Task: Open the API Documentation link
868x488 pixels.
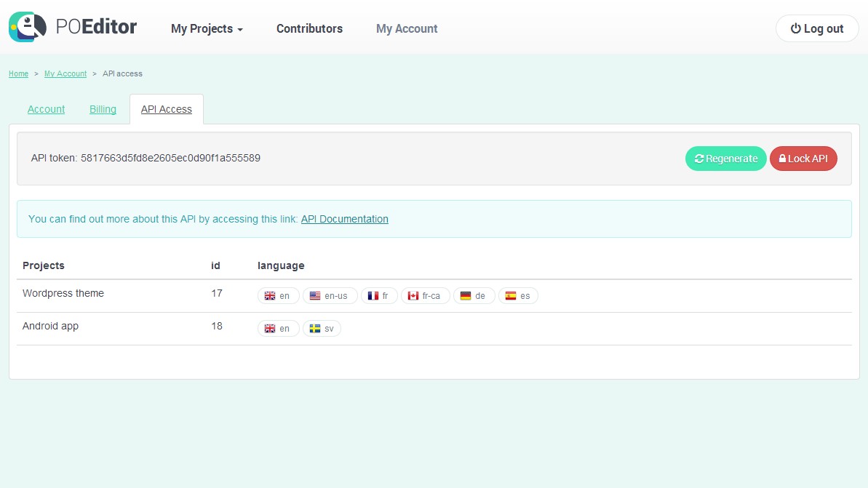Action: [x=344, y=219]
